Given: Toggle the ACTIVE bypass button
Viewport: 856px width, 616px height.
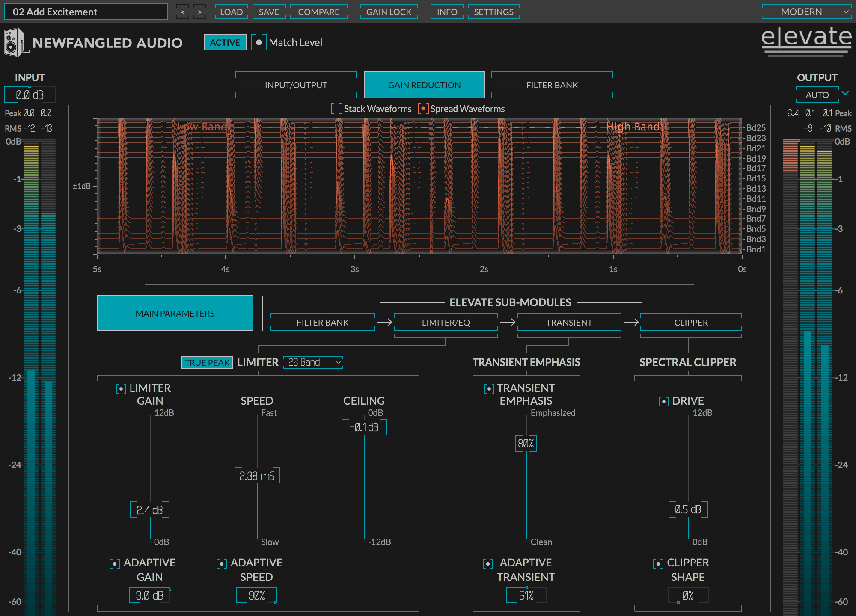Looking at the screenshot, I should tap(225, 43).
